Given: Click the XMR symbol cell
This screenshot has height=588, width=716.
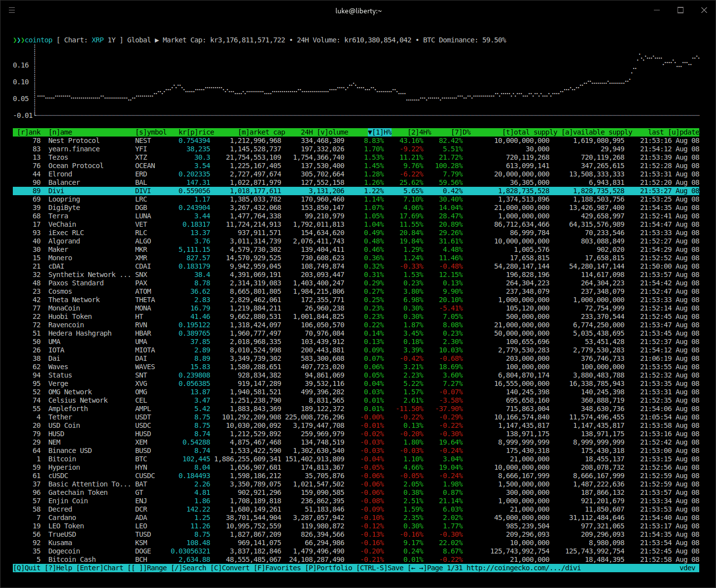Looking at the screenshot, I should [141, 258].
